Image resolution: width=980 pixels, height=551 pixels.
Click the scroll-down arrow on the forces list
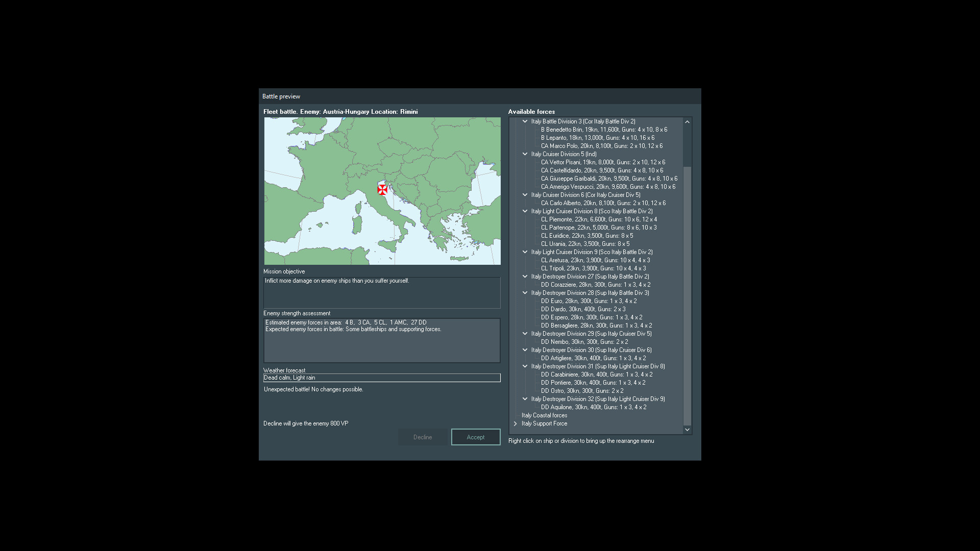tap(687, 430)
